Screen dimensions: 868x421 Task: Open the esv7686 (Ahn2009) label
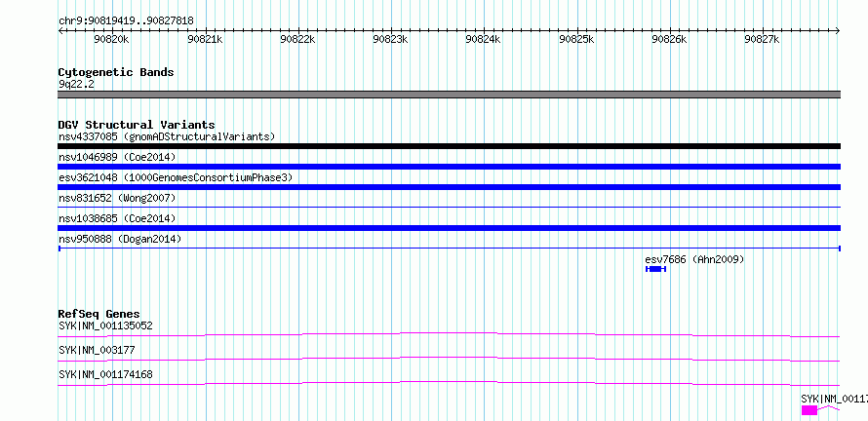point(694,259)
